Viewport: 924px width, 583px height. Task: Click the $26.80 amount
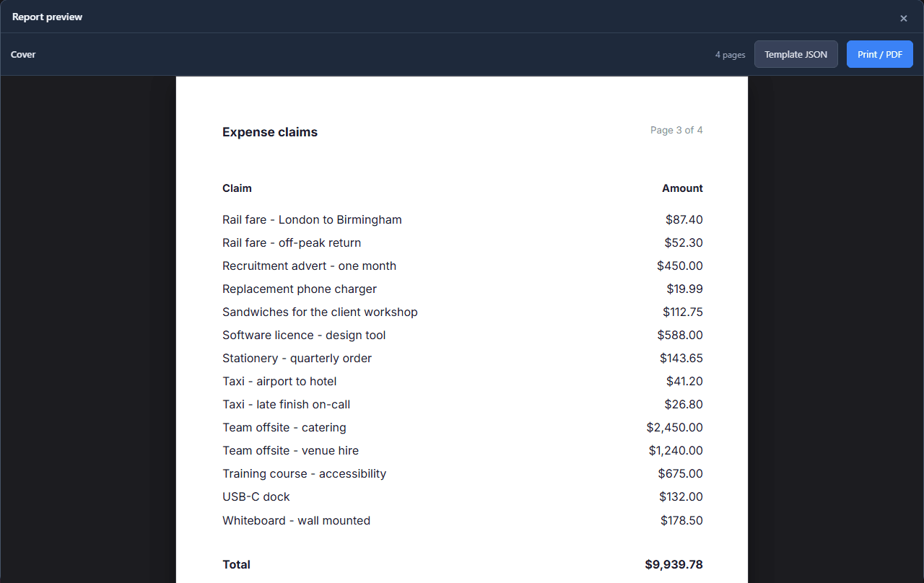684,404
